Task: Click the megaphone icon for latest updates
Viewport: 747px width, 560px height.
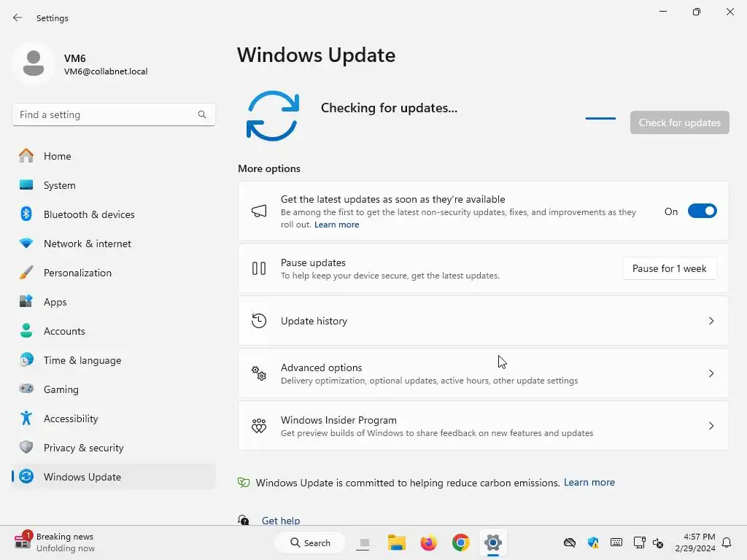Action: tap(259, 211)
